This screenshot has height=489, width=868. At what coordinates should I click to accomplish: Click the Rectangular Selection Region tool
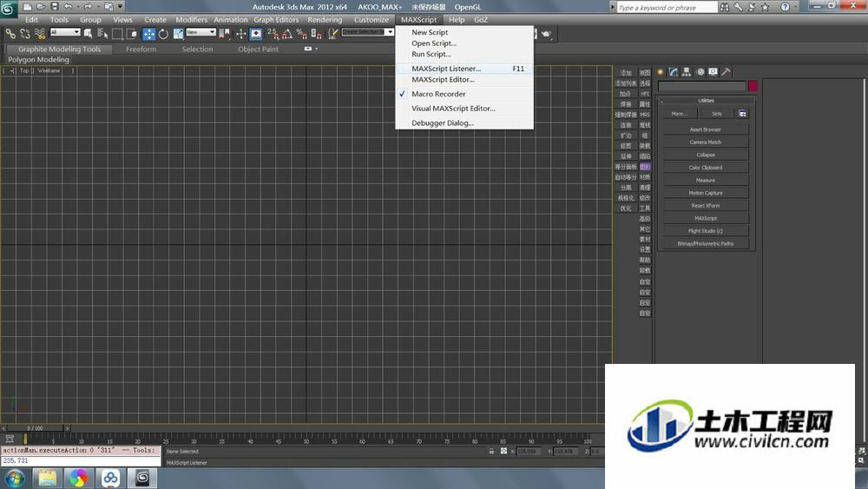pyautogui.click(x=117, y=34)
